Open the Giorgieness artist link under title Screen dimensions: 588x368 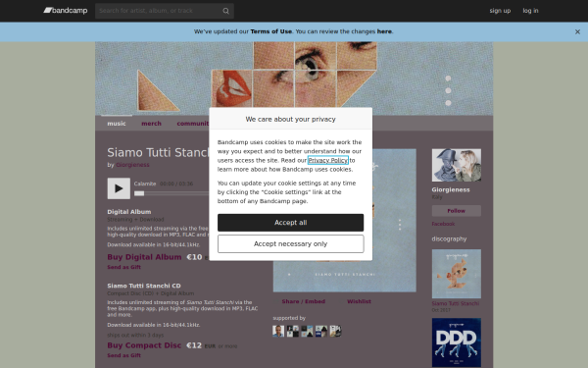132,165
